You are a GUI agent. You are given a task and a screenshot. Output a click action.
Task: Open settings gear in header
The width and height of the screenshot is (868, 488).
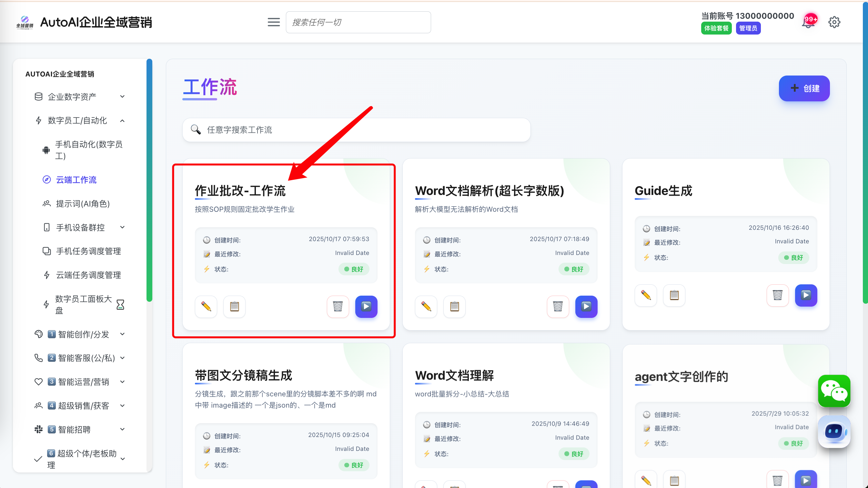pyautogui.click(x=834, y=22)
